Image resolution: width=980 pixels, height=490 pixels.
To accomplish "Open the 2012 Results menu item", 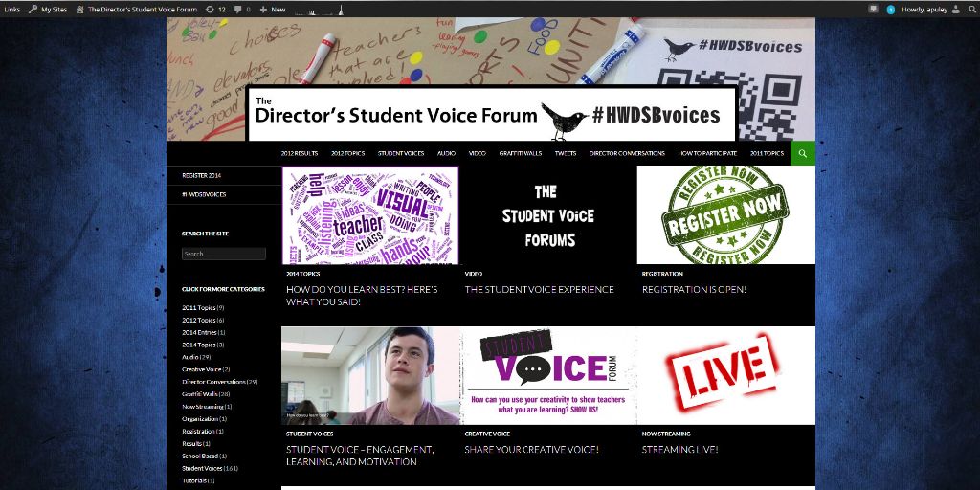I will [x=300, y=153].
